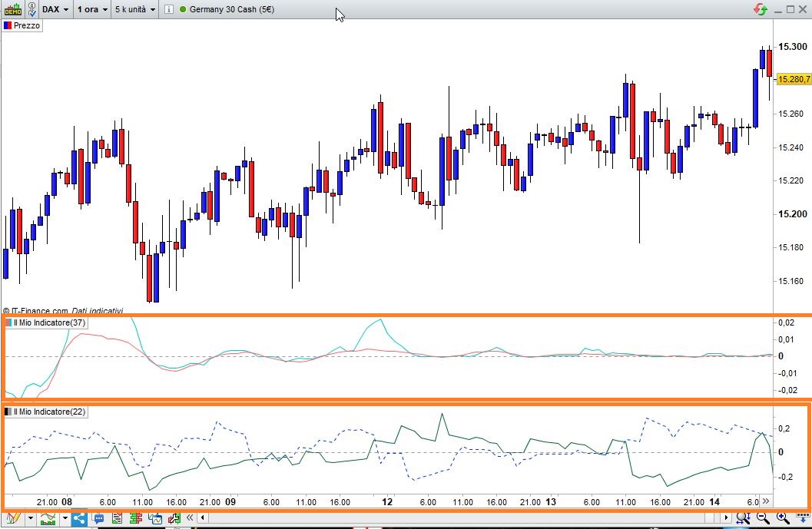812x529 pixels.
Task: Click the auto-fit zoom magnifier icon
Action: coord(744,517)
